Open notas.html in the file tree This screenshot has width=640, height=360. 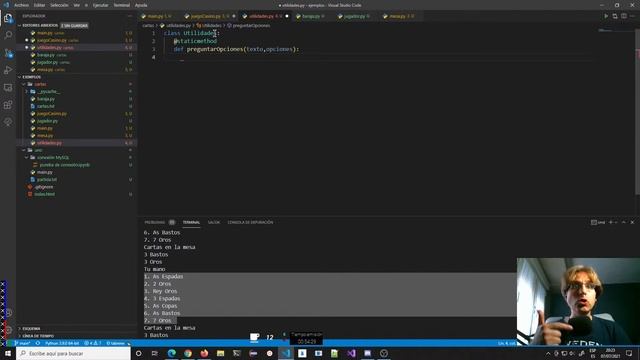(x=44, y=194)
